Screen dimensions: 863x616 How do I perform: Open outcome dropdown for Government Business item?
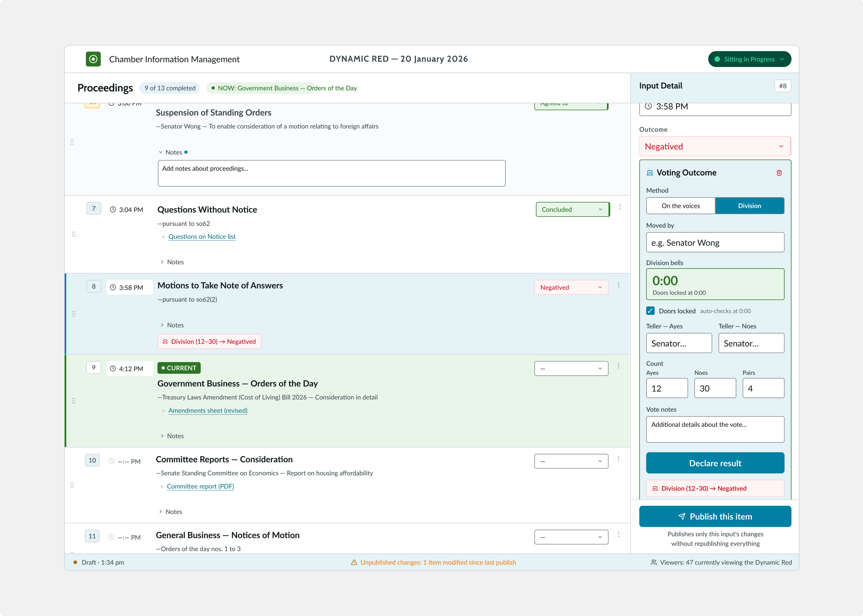point(571,368)
